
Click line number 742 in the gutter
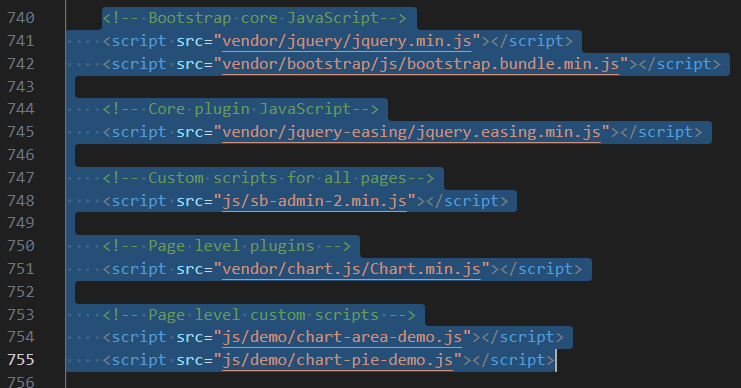coord(21,64)
